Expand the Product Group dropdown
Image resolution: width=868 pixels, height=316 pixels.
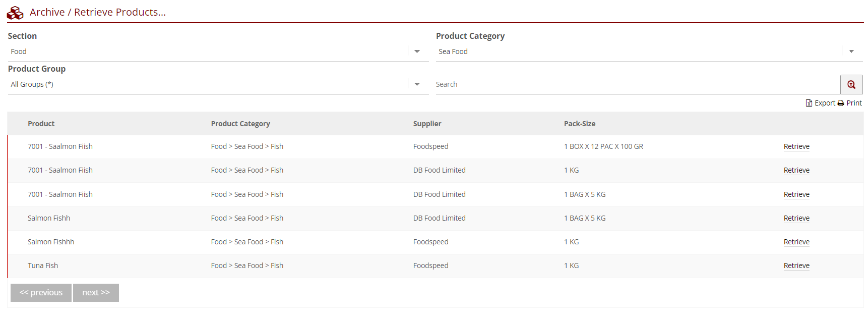(x=417, y=84)
